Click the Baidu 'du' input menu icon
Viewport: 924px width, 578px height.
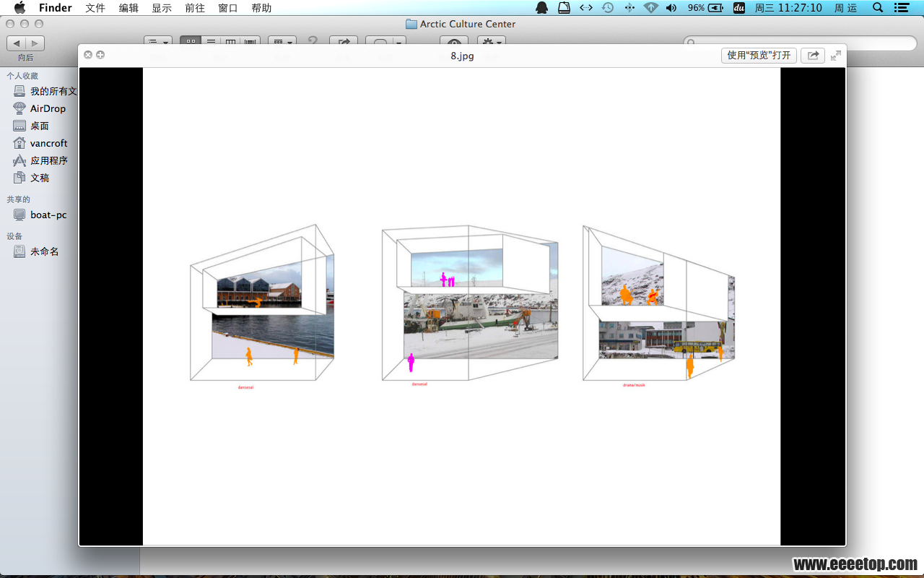pyautogui.click(x=738, y=8)
